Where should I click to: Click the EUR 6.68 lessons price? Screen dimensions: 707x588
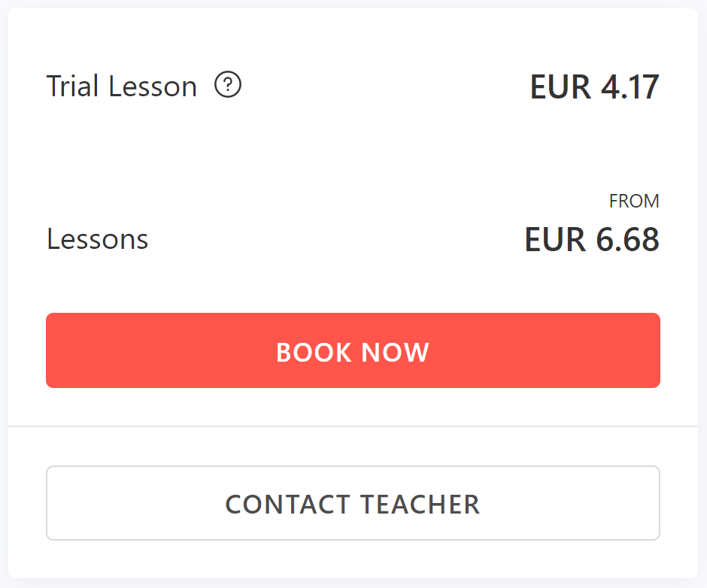pyautogui.click(x=591, y=240)
